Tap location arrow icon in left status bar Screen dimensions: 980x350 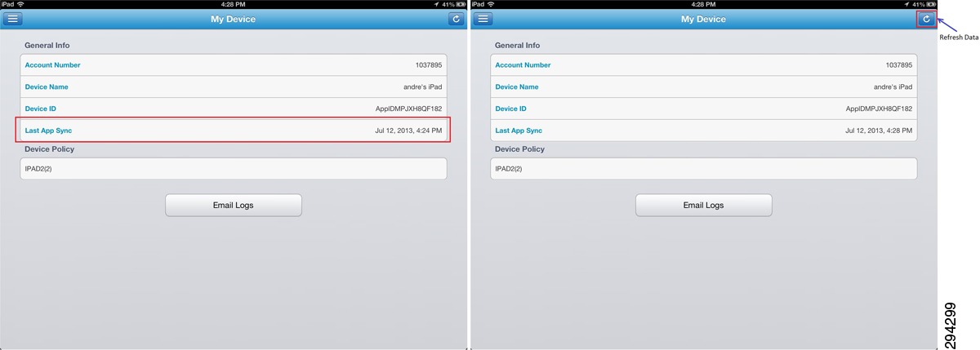[436, 4]
